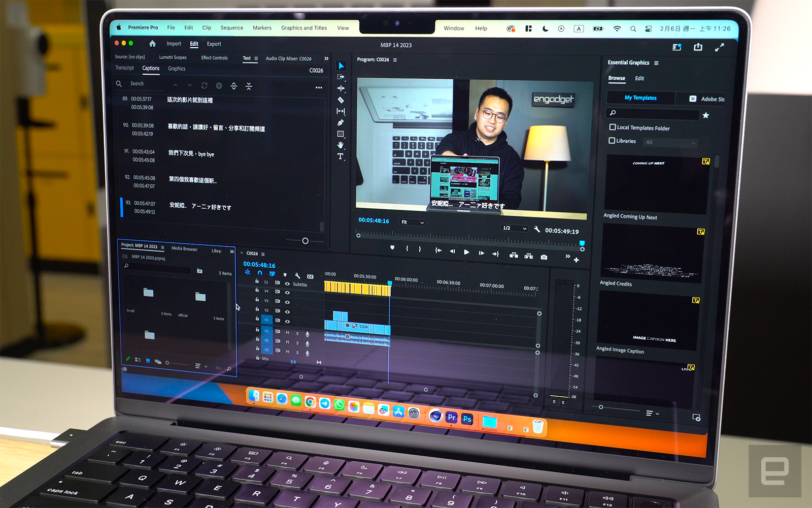Select the My Templates button
The image size is (812, 508).
pyautogui.click(x=640, y=98)
